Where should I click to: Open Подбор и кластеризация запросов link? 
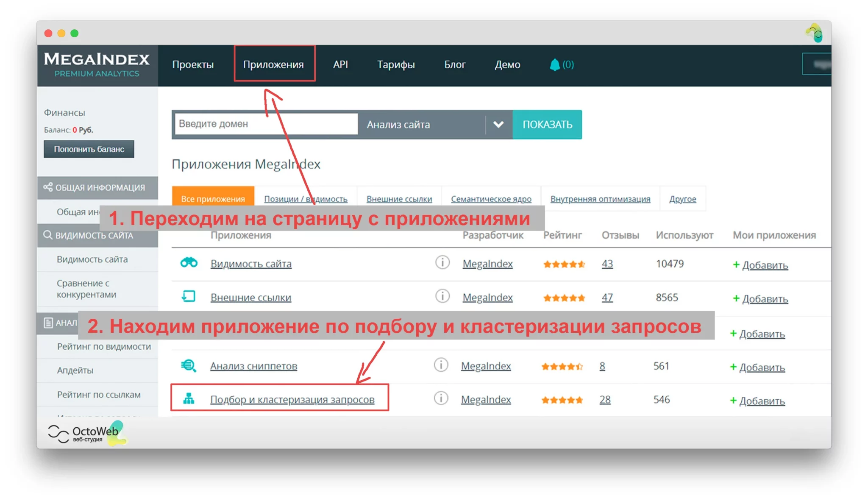[292, 399]
